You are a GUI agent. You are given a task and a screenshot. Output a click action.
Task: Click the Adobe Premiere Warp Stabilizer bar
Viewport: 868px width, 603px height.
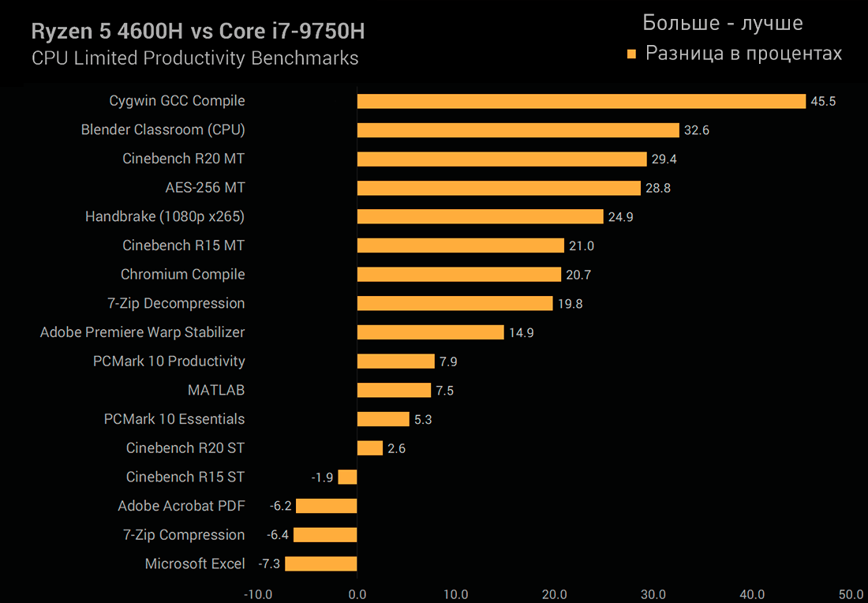[431, 332]
